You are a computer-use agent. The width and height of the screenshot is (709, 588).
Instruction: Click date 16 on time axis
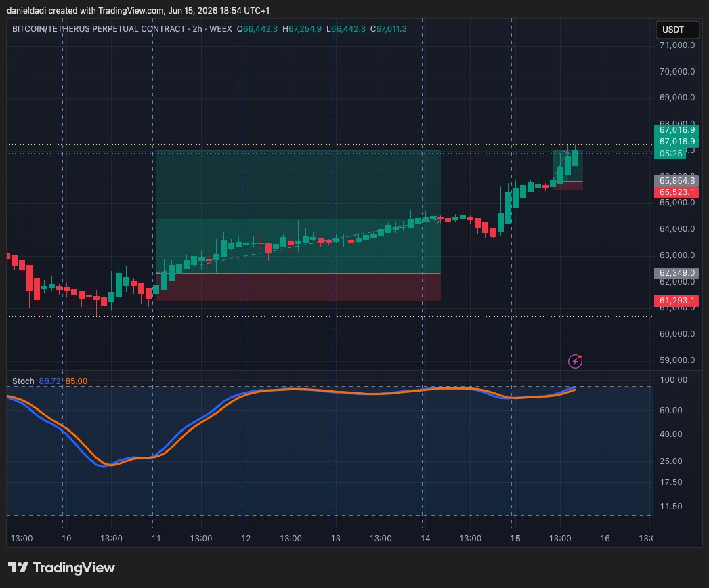click(x=605, y=539)
